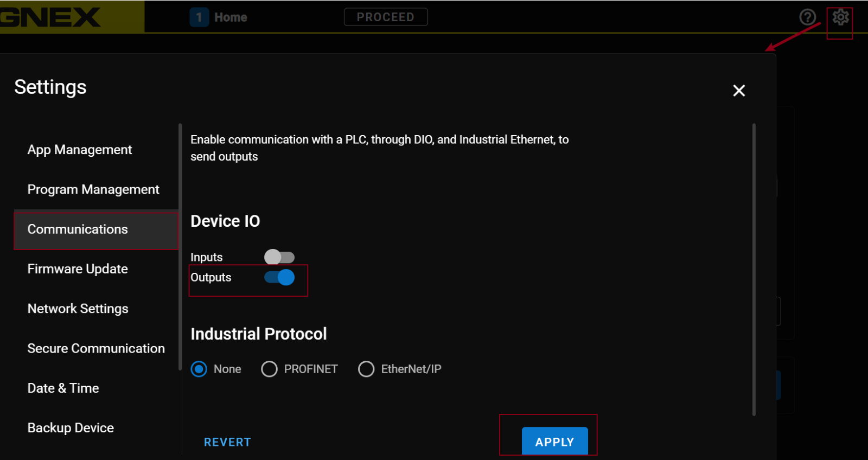Viewport: 868px width, 460px height.
Task: Click the help question mark icon
Action: [807, 17]
